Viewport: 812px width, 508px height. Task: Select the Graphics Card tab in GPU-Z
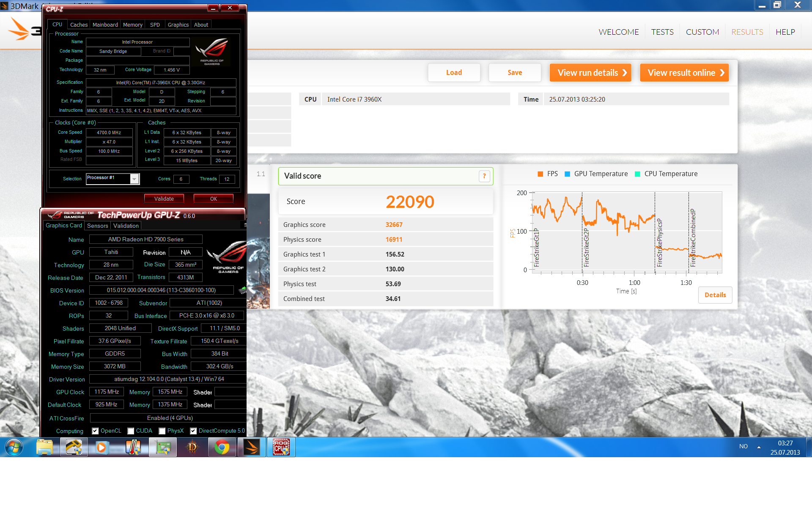(x=64, y=226)
